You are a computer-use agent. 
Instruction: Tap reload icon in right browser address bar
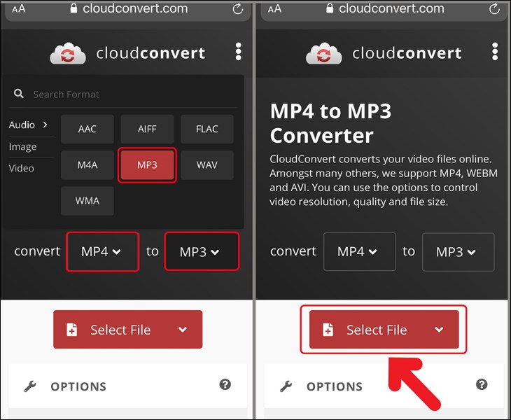tap(494, 9)
